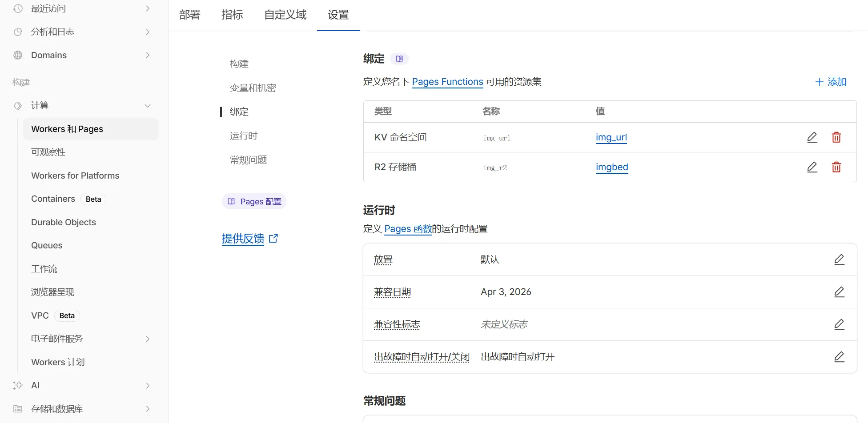
Task: Edit the img_url KV binding
Action: click(x=812, y=137)
